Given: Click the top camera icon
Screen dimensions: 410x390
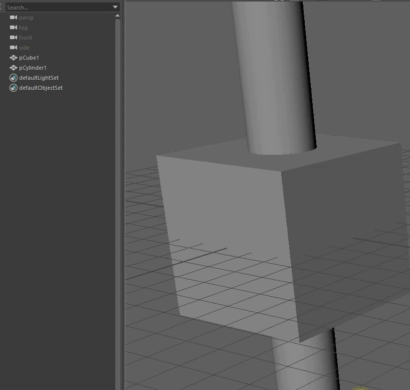Looking at the screenshot, I should [x=13, y=27].
